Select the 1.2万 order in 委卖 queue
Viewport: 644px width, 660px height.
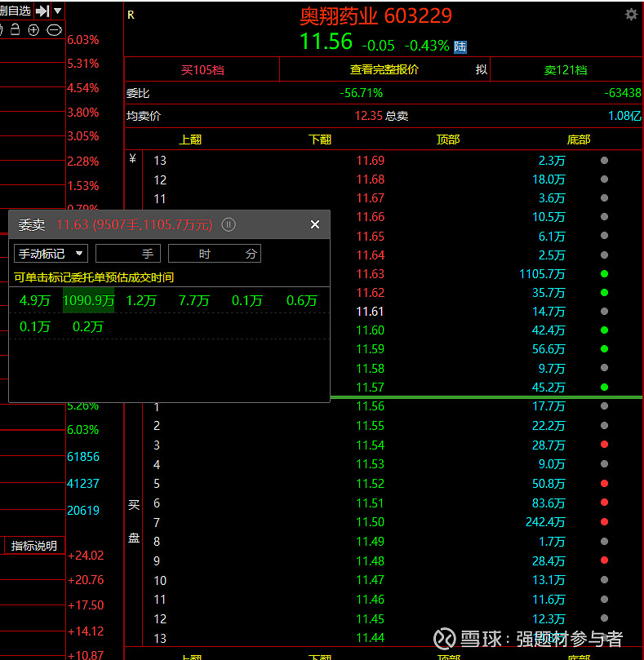pyautogui.click(x=141, y=300)
